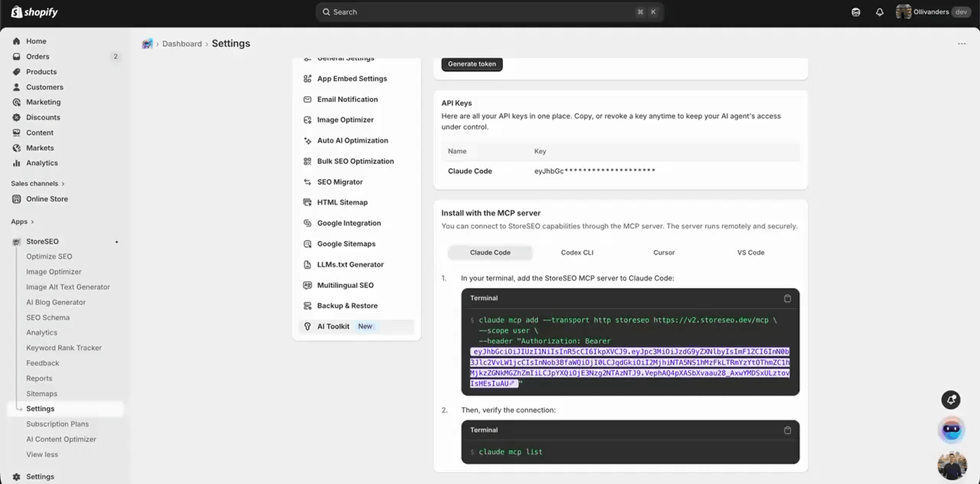This screenshot has width=980, height=484.
Task: Open Ollivanders account menu
Action: click(x=933, y=12)
